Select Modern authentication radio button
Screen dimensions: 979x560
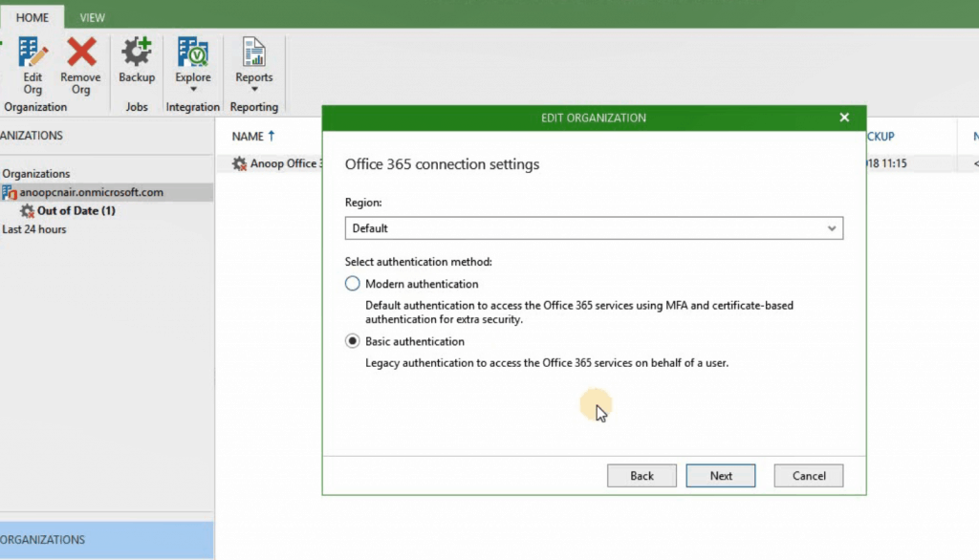(x=353, y=284)
